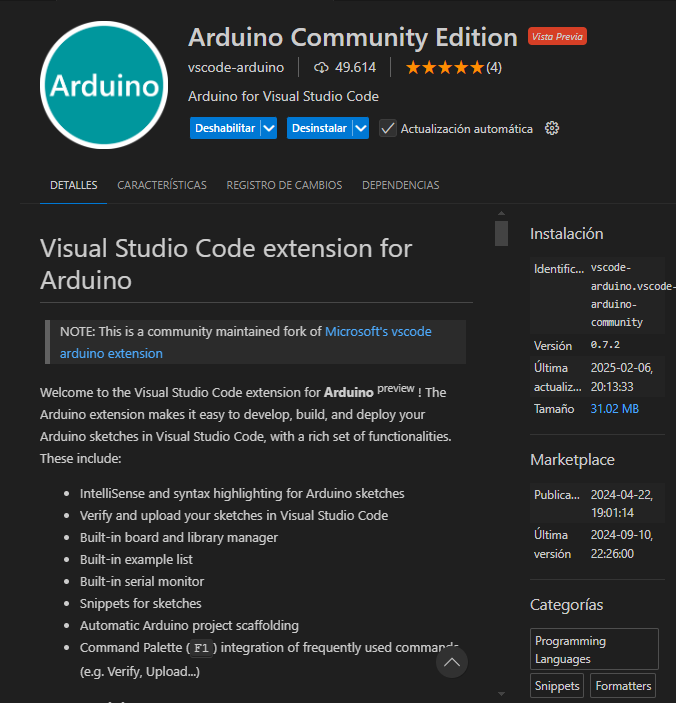The width and height of the screenshot is (676, 703).
Task: Click the (4) ratings count
Action: [494, 68]
